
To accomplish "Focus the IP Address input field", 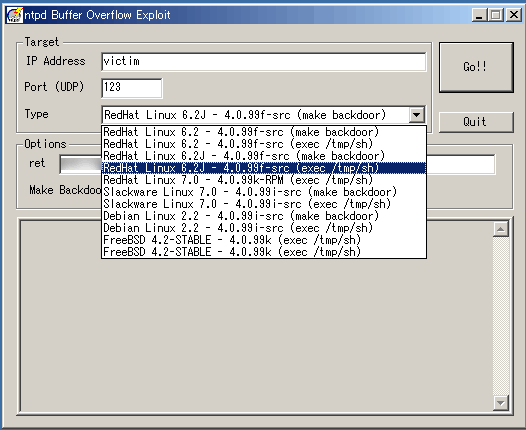I will (264, 61).
